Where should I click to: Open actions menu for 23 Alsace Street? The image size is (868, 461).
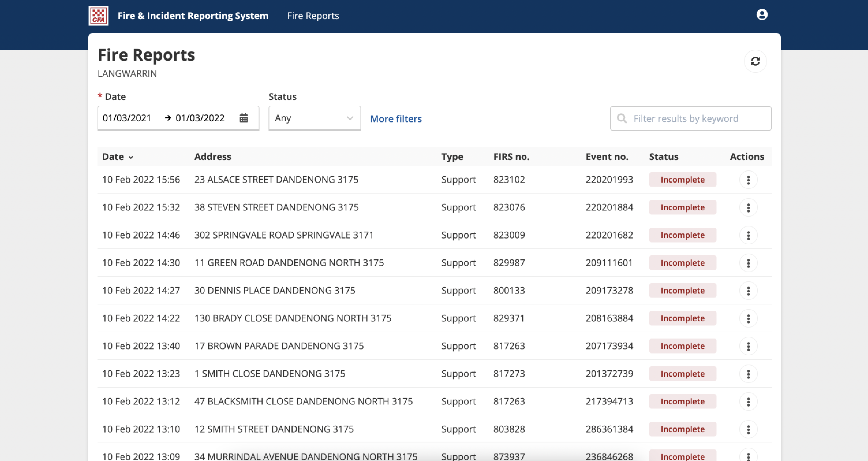pyautogui.click(x=748, y=180)
